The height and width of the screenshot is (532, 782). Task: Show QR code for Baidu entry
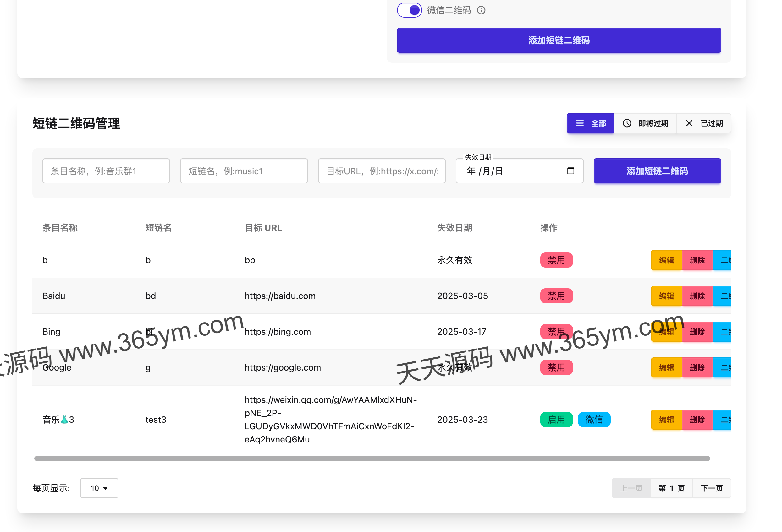pos(724,296)
